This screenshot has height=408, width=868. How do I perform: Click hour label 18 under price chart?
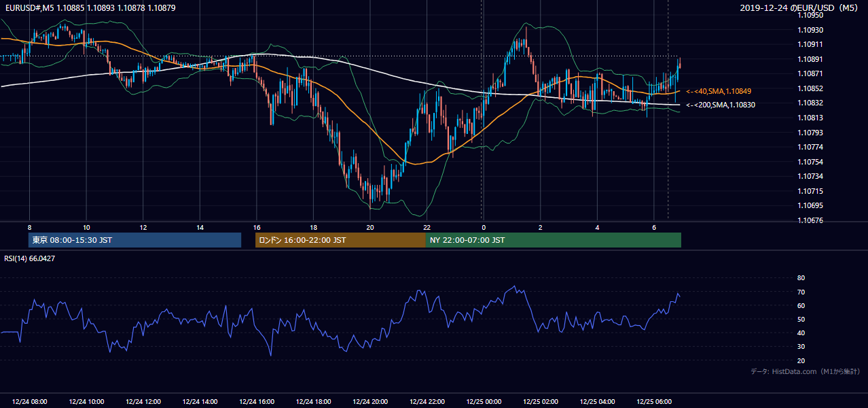(313, 227)
